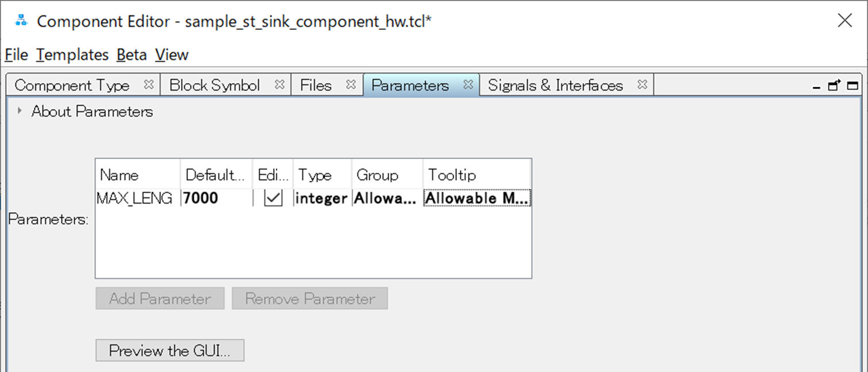Close the Files tab

point(351,85)
